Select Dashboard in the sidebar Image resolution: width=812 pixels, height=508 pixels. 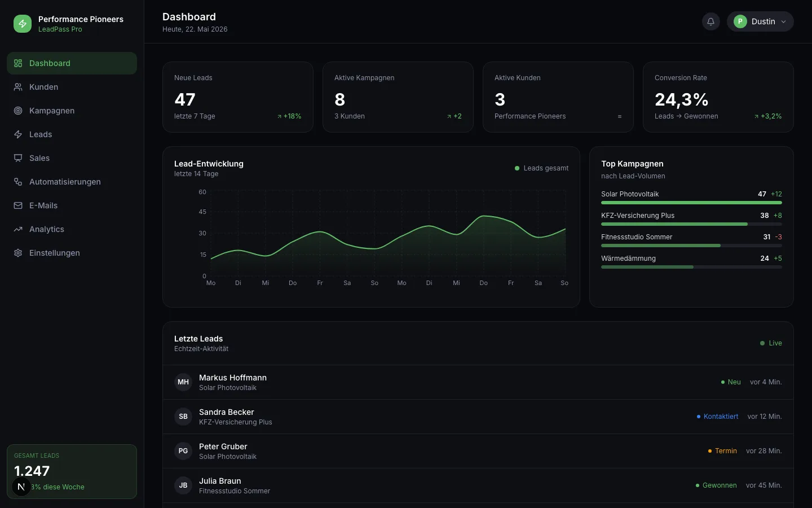[72, 63]
